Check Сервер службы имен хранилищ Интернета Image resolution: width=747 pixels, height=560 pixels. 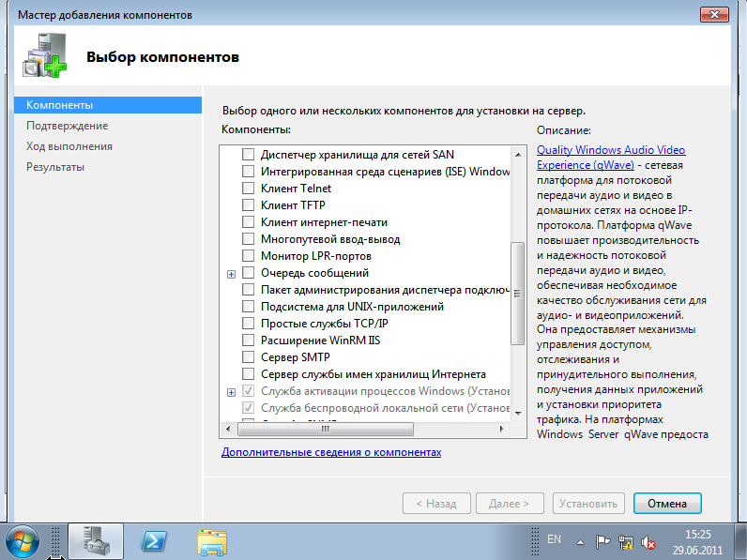(x=248, y=374)
